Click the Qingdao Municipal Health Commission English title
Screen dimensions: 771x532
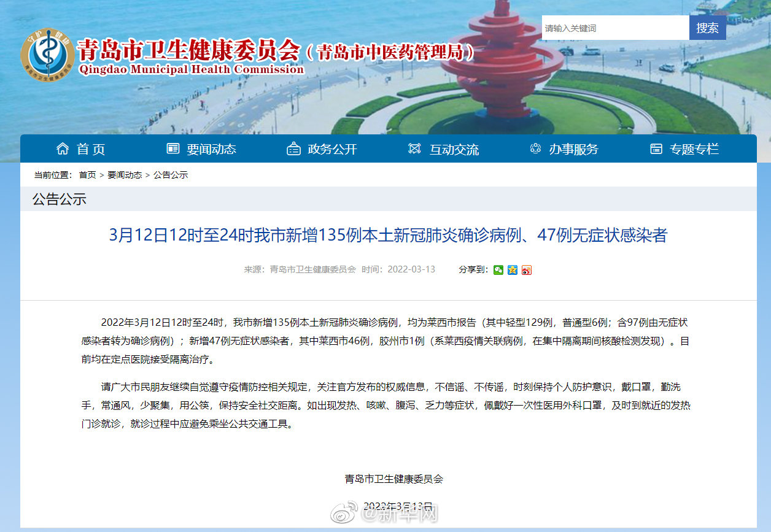pyautogui.click(x=192, y=69)
